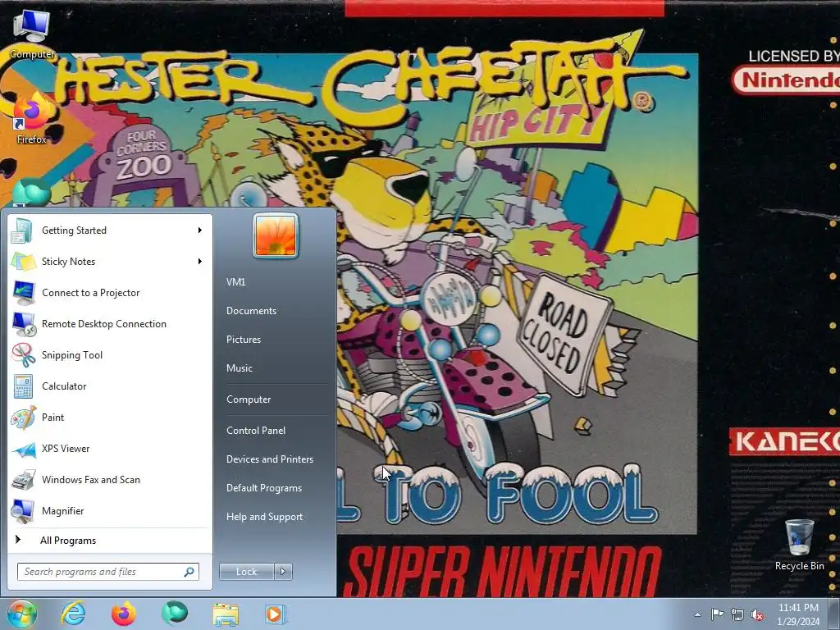Start the Snipping Tool

point(110,354)
